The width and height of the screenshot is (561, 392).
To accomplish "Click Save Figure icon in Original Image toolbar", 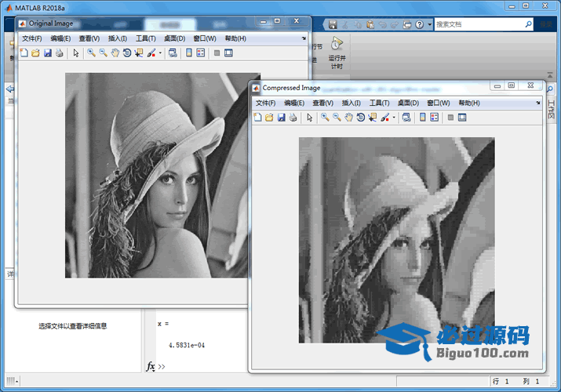I will 48,53.
